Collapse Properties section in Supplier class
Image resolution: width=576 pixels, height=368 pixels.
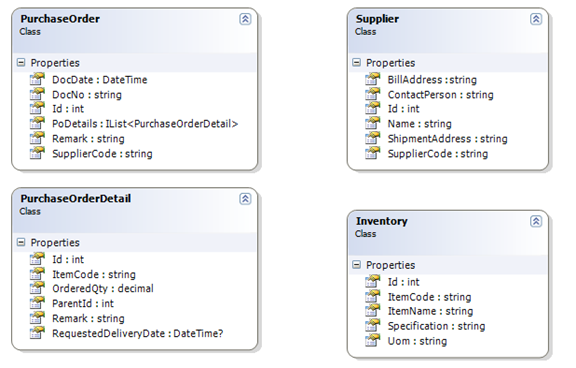356,62
